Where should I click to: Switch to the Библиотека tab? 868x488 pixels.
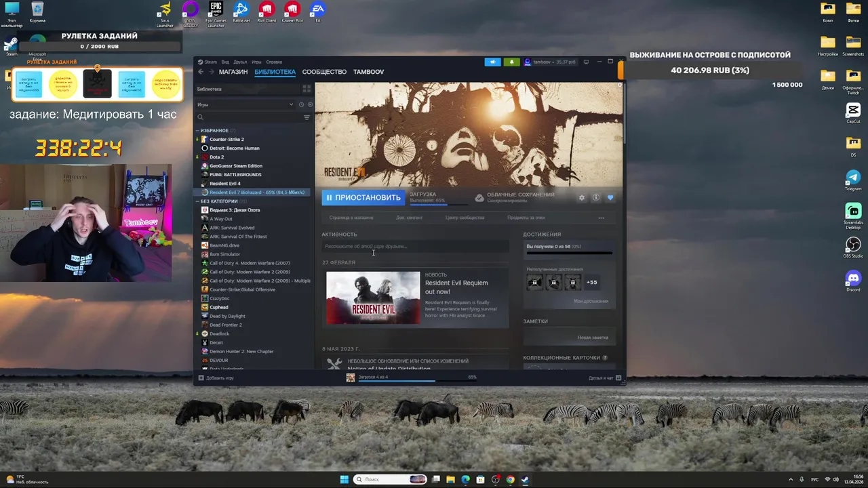coord(275,72)
